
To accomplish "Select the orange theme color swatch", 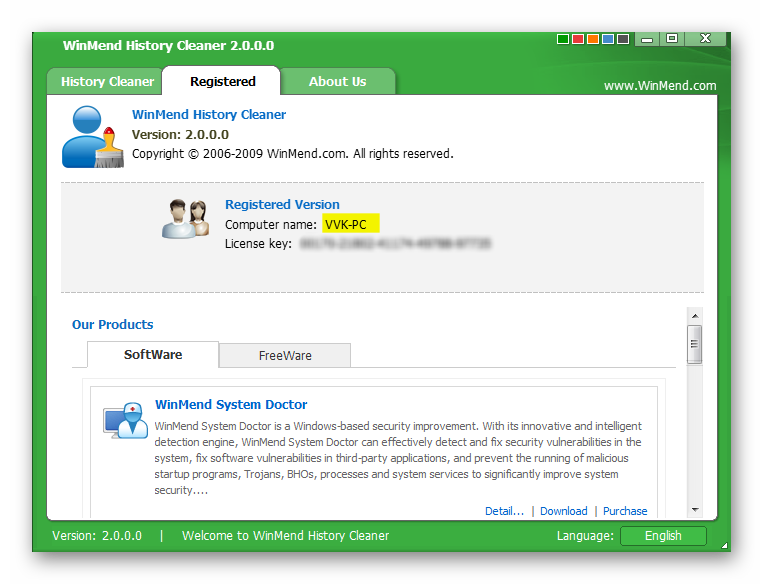I will (593, 39).
